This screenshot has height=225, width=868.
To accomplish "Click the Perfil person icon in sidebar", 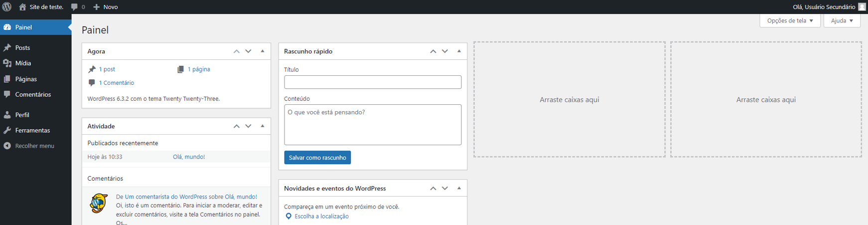I will pyautogui.click(x=7, y=115).
